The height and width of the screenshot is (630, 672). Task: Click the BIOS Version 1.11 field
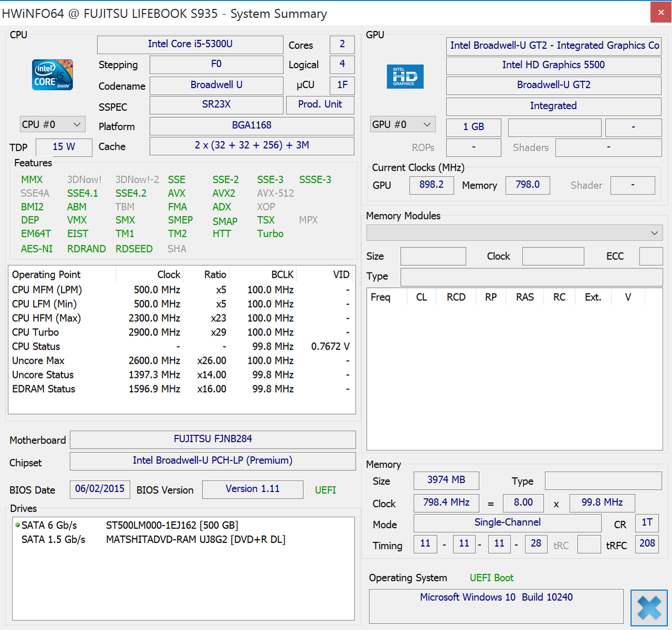[x=253, y=489]
